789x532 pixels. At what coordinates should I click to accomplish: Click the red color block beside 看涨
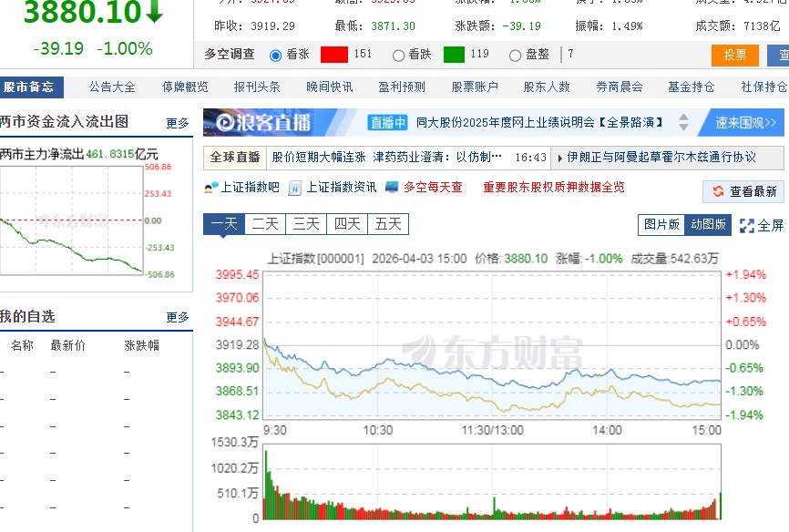tap(333, 55)
